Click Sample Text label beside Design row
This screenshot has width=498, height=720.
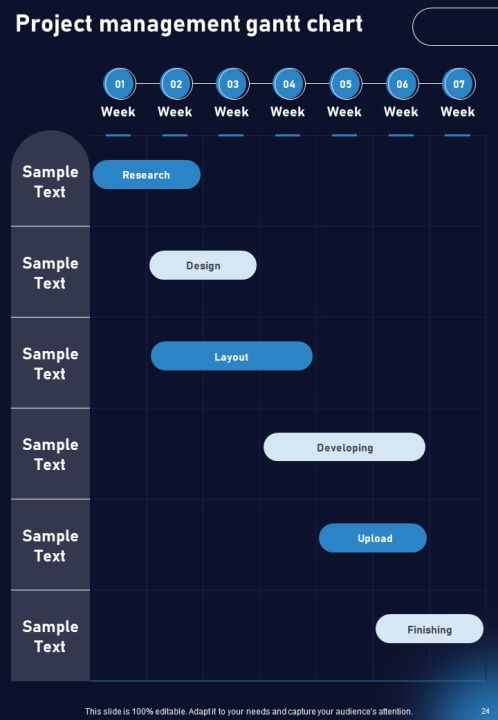coord(50,273)
